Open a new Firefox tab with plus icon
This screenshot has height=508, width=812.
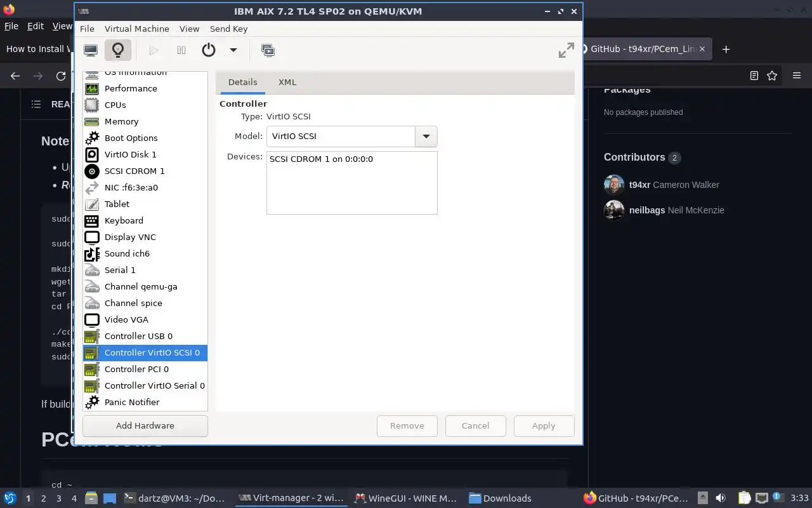726,49
